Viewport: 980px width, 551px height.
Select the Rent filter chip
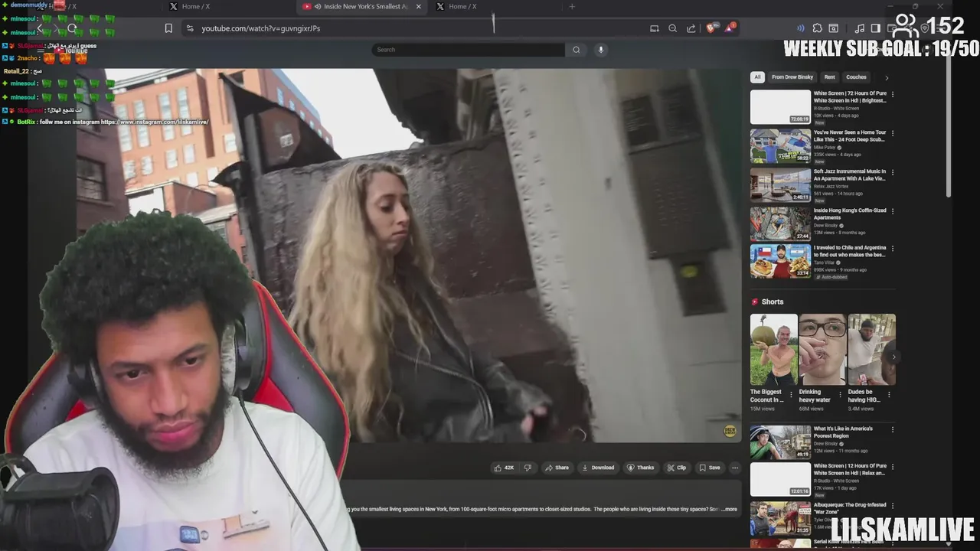pos(829,77)
